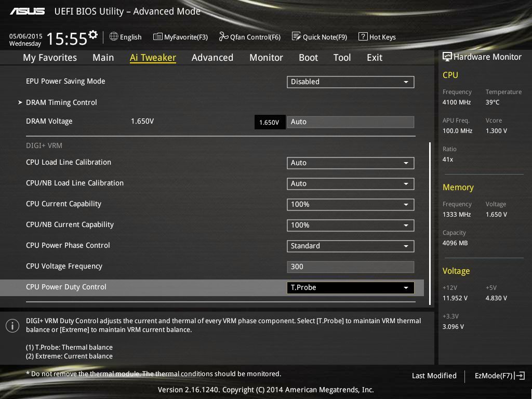Open the EPU Power Saving Mode dropdown

click(350, 82)
